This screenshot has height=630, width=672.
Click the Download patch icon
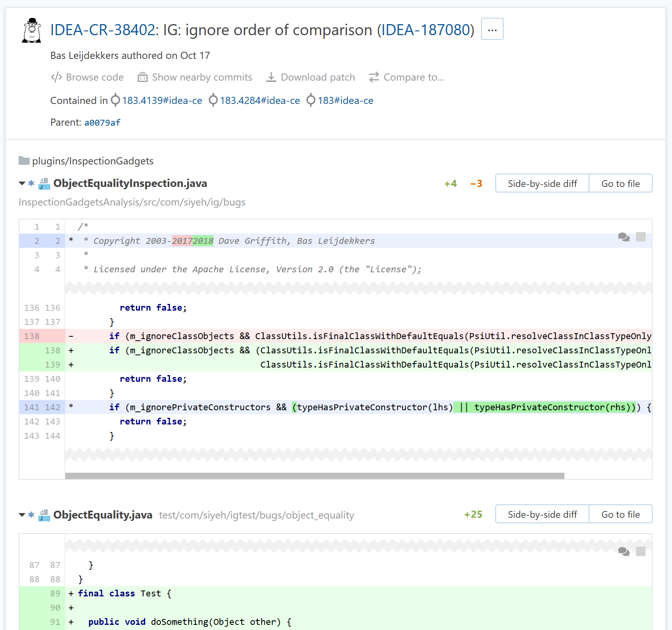(x=271, y=77)
